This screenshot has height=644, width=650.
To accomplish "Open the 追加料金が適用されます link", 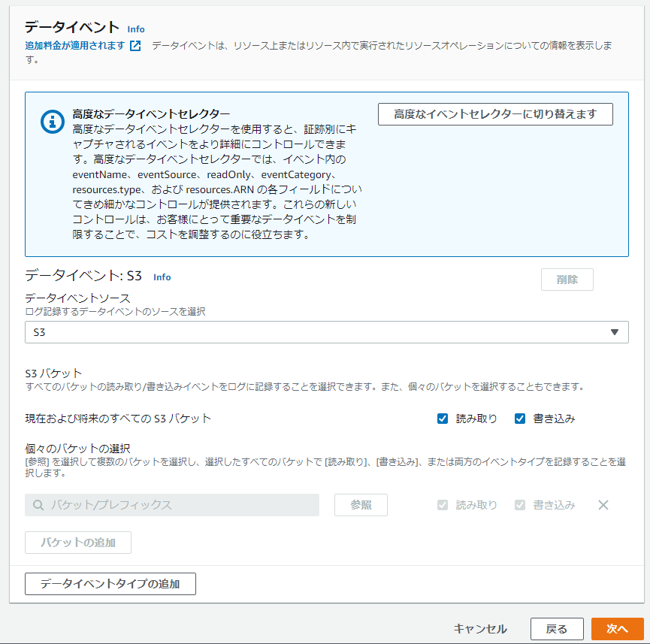I will point(74,46).
